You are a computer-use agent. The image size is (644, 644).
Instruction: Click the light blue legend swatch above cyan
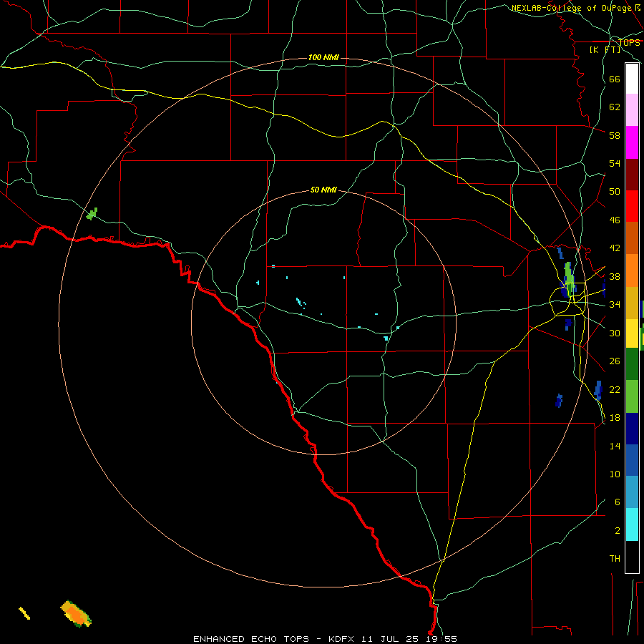(632, 492)
